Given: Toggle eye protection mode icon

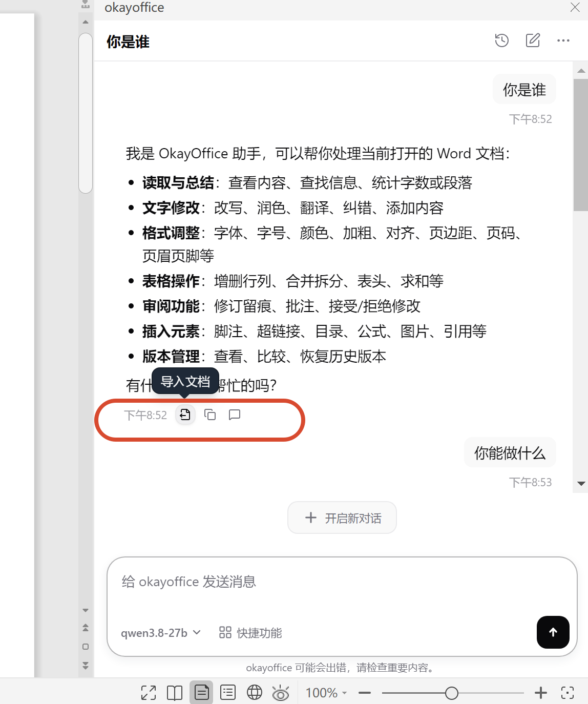Looking at the screenshot, I should (x=281, y=693).
